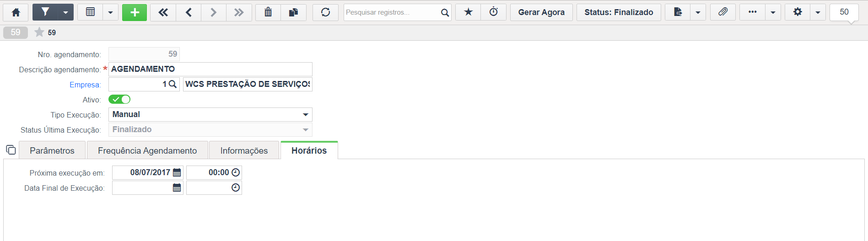Delete record using trash icon

click(268, 12)
